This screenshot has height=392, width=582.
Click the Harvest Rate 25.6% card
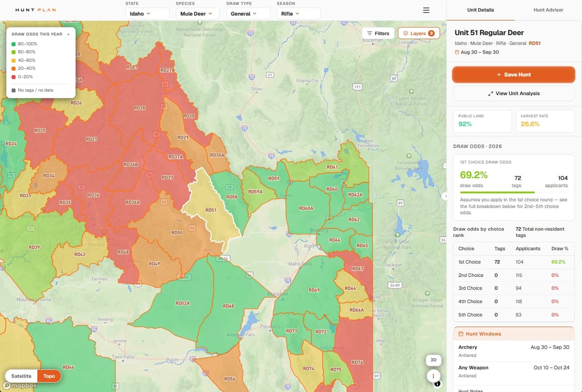point(546,121)
